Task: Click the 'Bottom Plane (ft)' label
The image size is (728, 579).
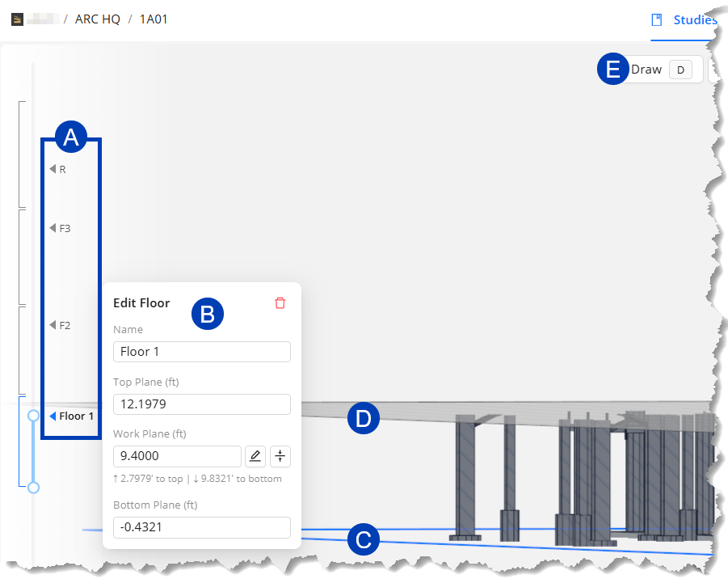Action: 155,505
